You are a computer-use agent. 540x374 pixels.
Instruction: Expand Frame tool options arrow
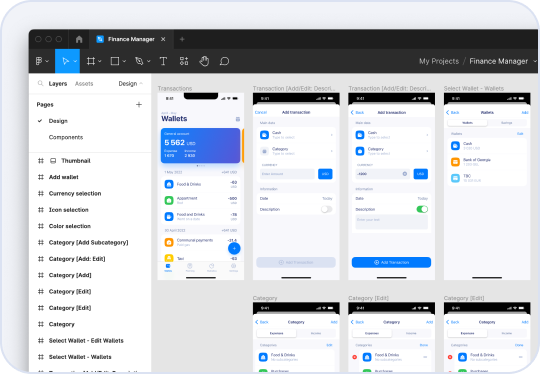pyautogui.click(x=100, y=61)
